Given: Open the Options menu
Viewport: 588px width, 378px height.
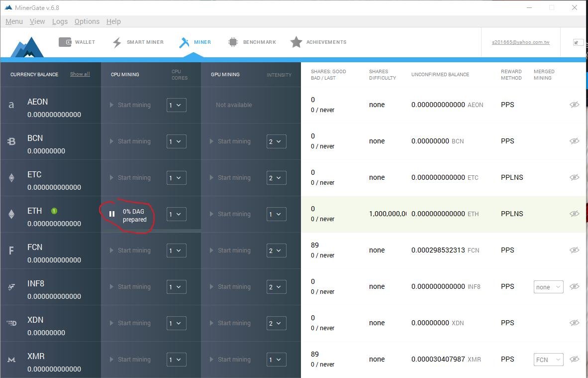Looking at the screenshot, I should click(87, 21).
